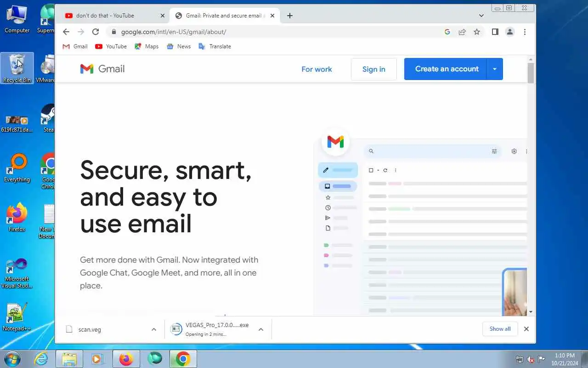Open the YouTube bookmark

click(x=111, y=46)
